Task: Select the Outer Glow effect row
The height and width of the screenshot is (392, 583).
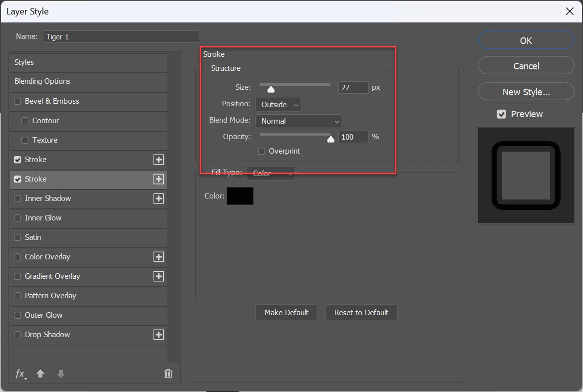Action: [x=88, y=315]
